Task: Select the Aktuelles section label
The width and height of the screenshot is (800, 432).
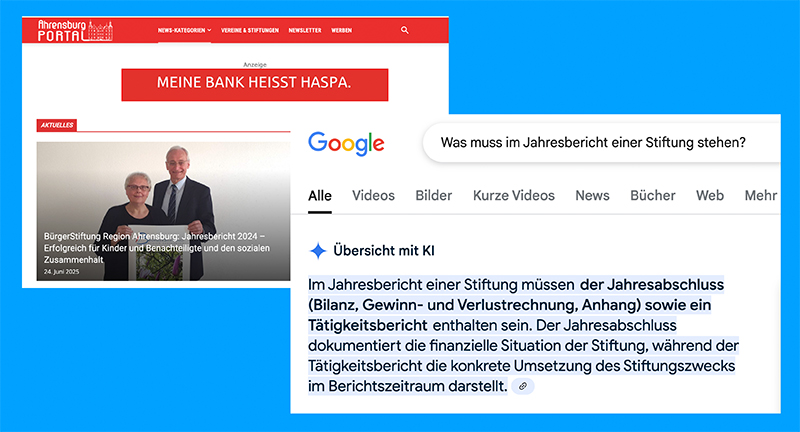Action: (57, 125)
